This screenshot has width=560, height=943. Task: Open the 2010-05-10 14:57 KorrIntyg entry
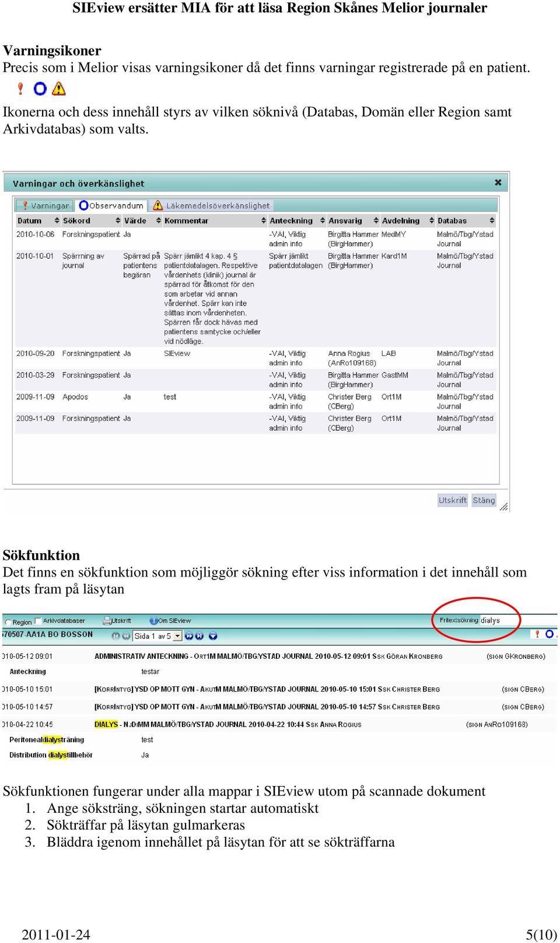pos(267,707)
